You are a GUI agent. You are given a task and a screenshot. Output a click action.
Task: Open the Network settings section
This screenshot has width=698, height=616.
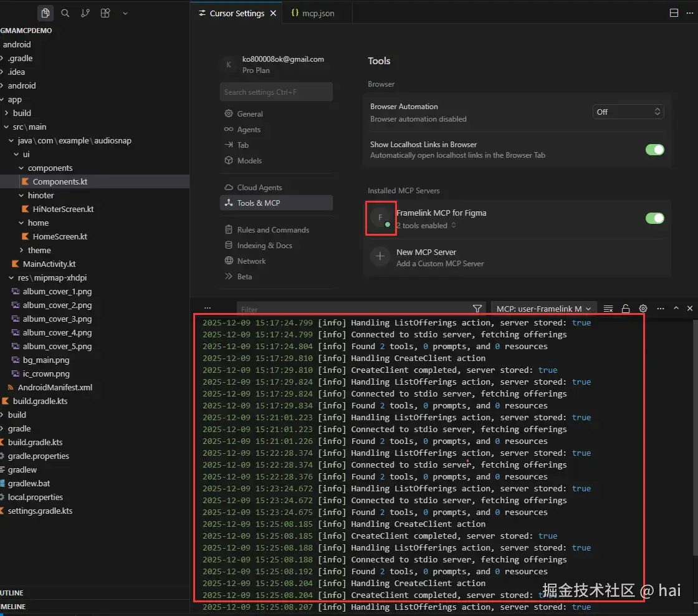pos(276,261)
